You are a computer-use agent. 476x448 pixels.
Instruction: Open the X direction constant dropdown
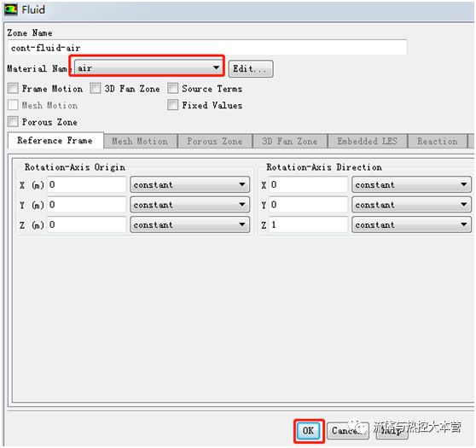coord(412,184)
